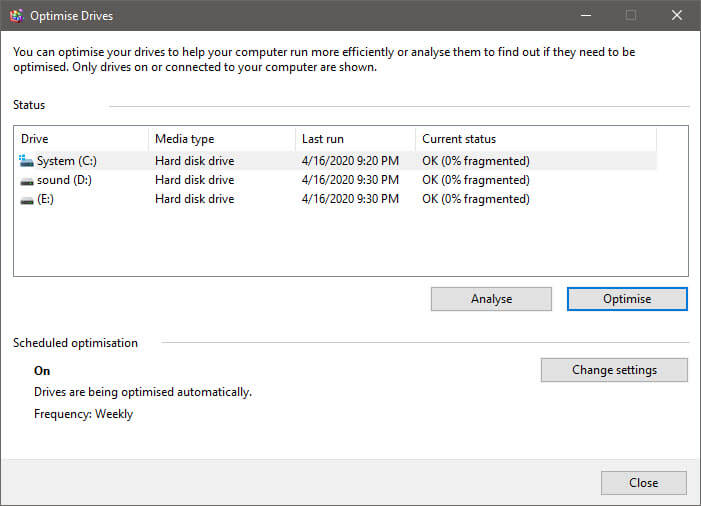Click the Scheduled optimisation section heading
Image resolution: width=701 pixels, height=506 pixels.
pos(75,343)
